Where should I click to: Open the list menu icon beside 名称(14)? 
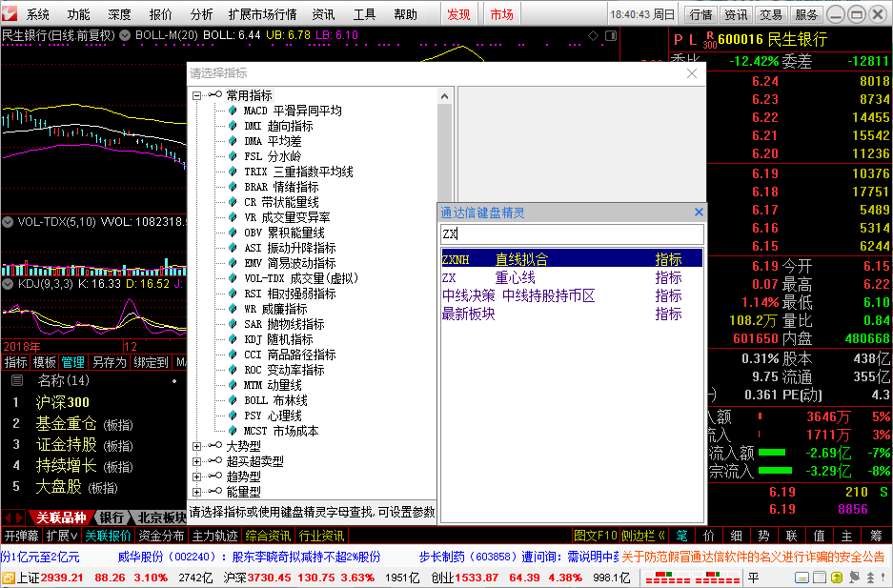pyautogui.click(x=18, y=381)
